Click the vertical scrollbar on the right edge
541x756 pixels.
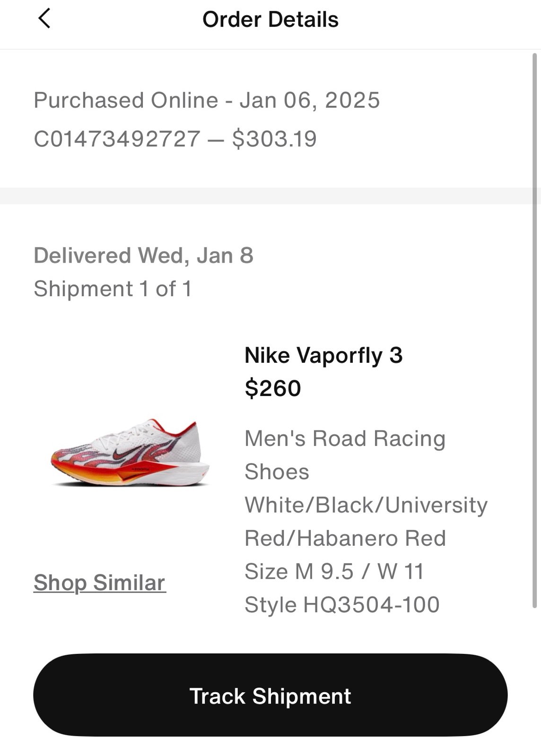(x=535, y=331)
